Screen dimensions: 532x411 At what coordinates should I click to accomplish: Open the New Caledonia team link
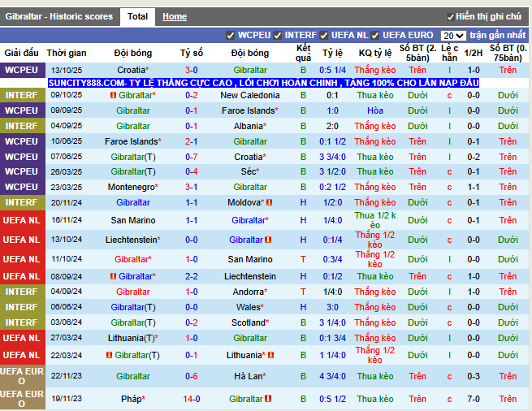250,95
